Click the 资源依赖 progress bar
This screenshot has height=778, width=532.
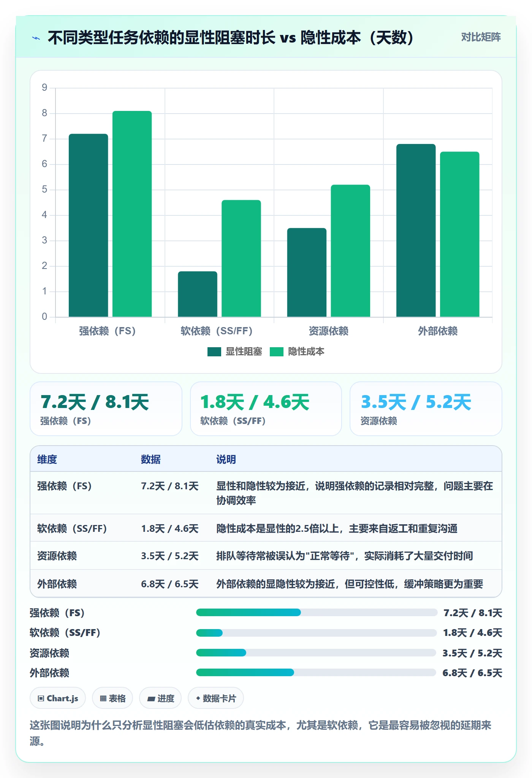(316, 653)
